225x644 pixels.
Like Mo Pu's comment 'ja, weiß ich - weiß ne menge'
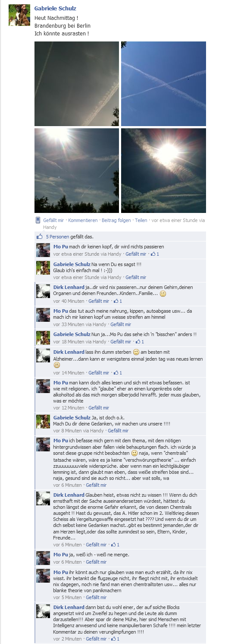pyautogui.click(x=96, y=562)
